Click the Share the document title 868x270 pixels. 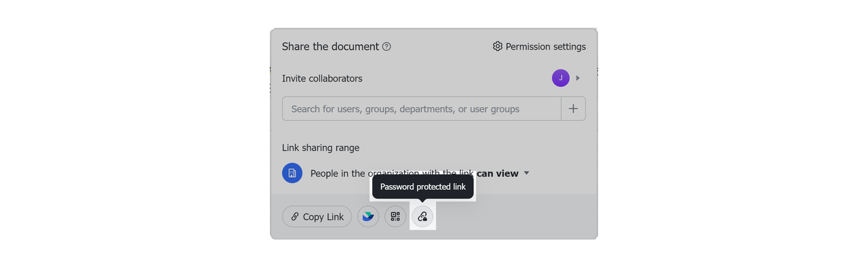point(330,47)
